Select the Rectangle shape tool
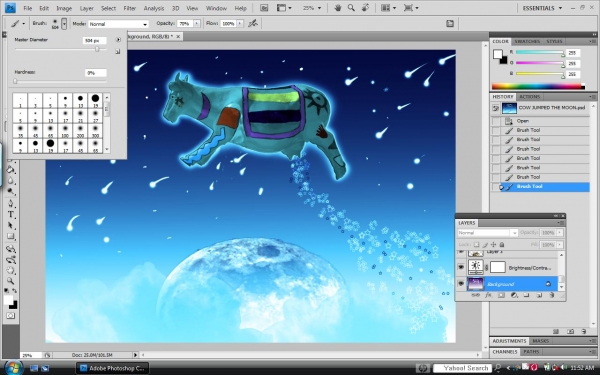The height and width of the screenshot is (375, 600). pos(11,236)
